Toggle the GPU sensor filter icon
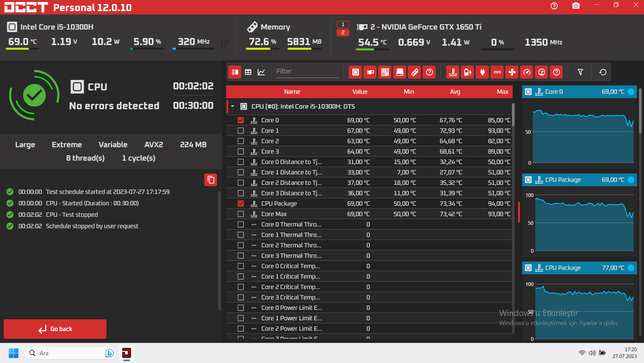 pyautogui.click(x=370, y=72)
